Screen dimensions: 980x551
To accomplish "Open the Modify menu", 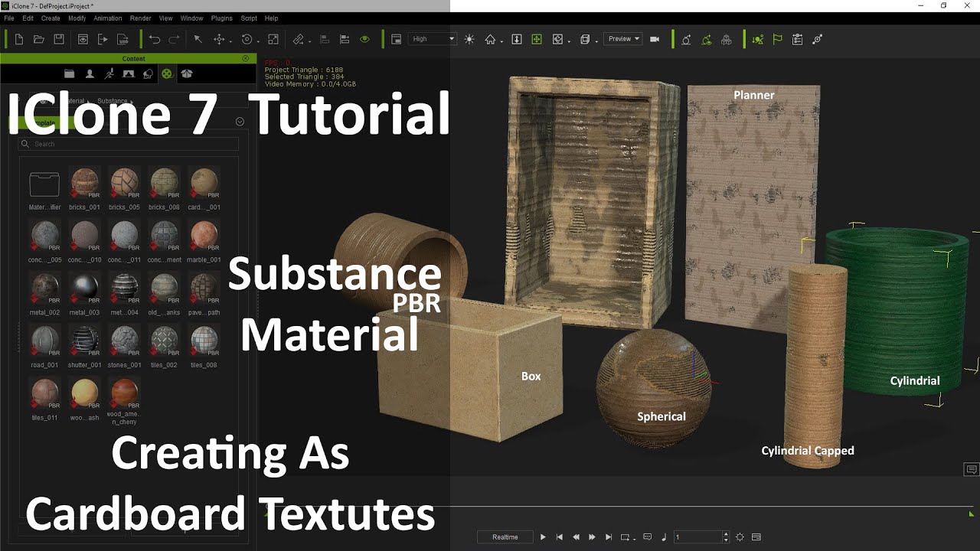I will [x=77, y=18].
